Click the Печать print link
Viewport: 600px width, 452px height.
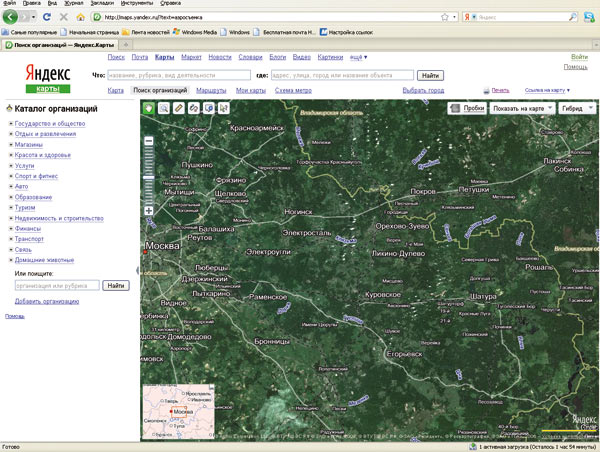501,90
